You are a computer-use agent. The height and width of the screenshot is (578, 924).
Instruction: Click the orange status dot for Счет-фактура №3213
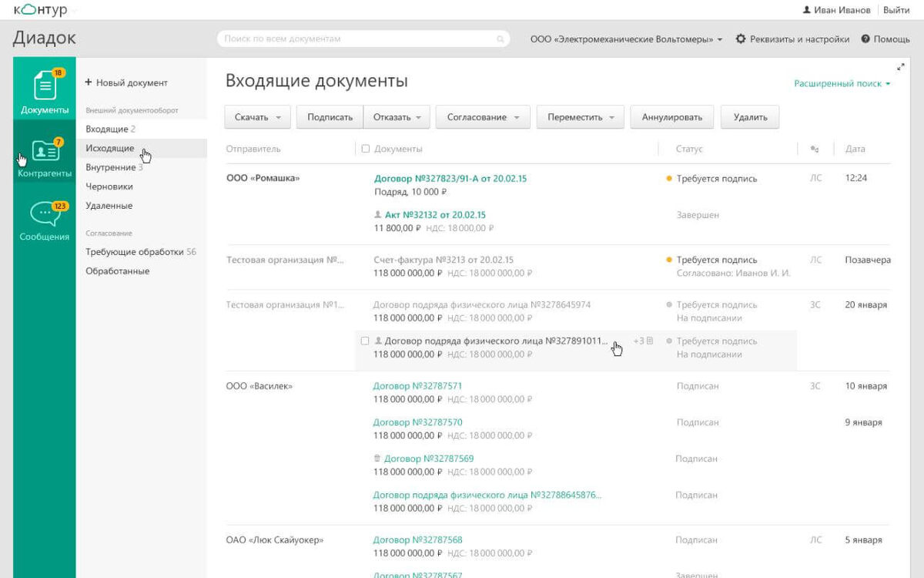pos(669,260)
